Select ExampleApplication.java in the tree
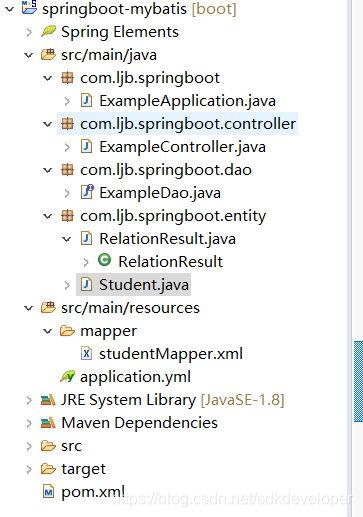The image size is (363, 517). pyautogui.click(x=188, y=101)
